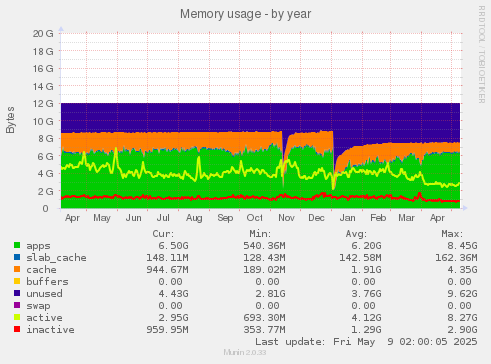This screenshot has width=491, height=364.
Task: Click the 'May' x-axis month label
Action: pyautogui.click(x=102, y=218)
